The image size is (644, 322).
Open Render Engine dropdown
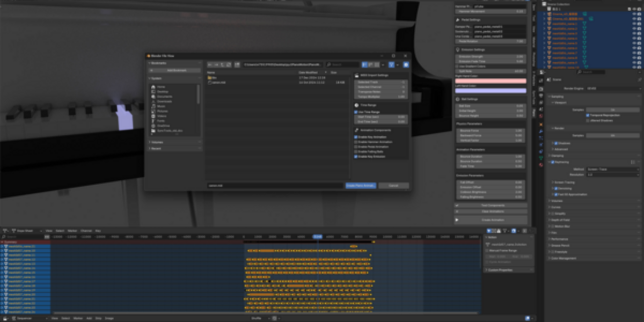613,88
